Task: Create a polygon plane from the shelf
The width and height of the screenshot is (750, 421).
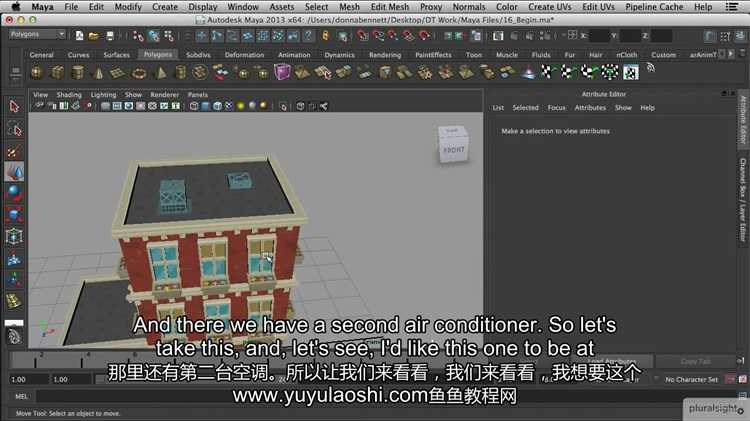Action: tap(118, 73)
